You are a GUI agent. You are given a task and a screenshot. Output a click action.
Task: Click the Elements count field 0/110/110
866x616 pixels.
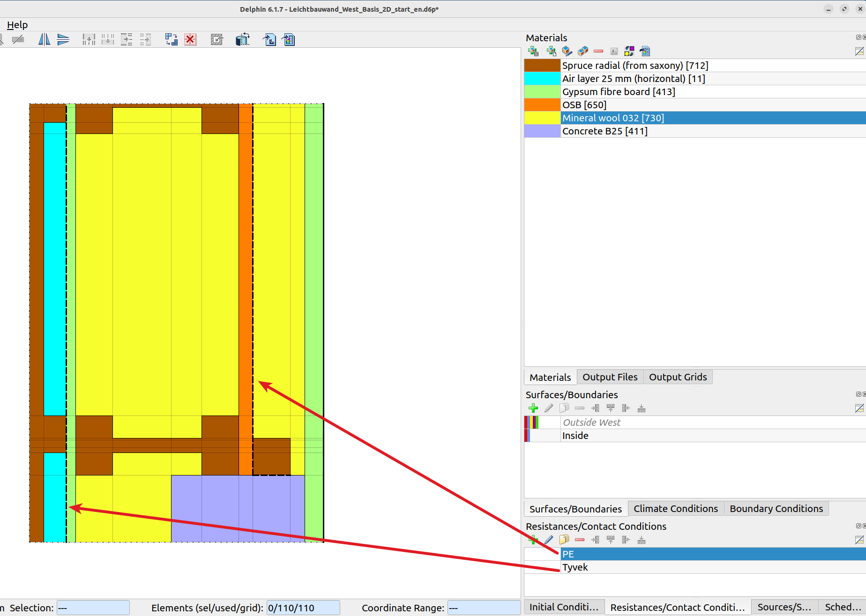click(x=303, y=608)
